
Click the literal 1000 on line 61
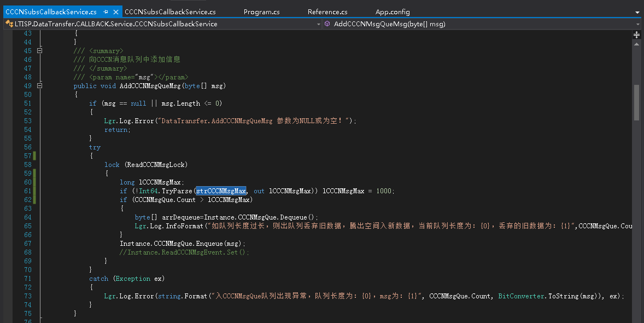click(384, 191)
